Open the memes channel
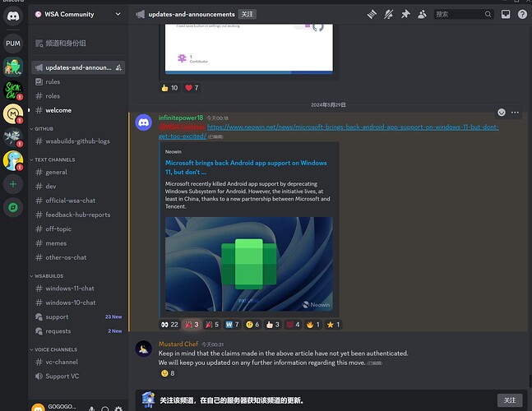 click(78, 243)
